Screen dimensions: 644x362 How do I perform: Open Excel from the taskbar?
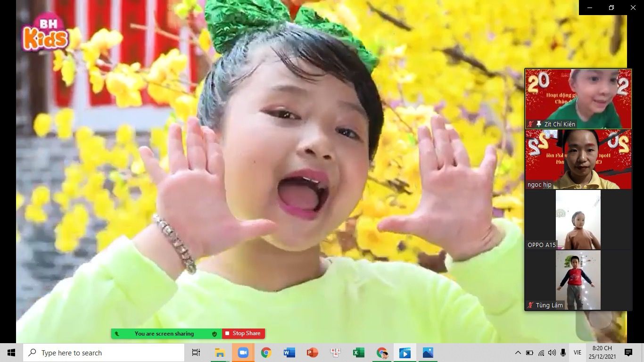pos(358,353)
